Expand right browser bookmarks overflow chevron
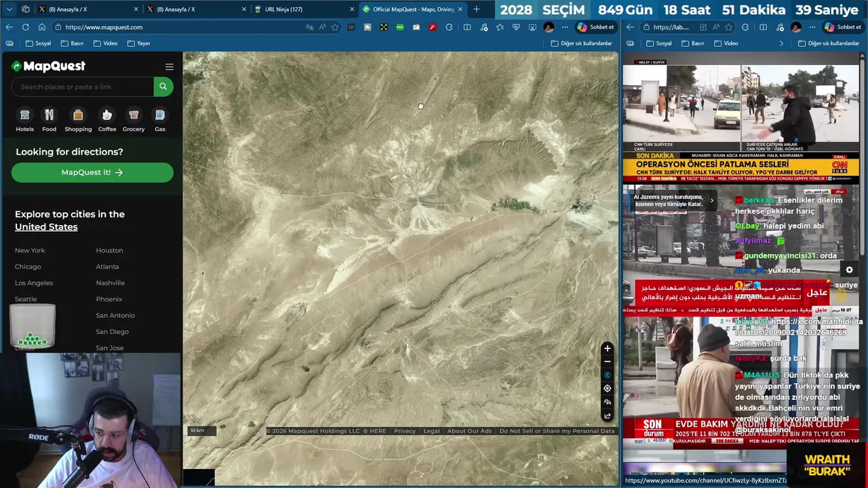Screen dimensions: 868x488 (781, 43)
